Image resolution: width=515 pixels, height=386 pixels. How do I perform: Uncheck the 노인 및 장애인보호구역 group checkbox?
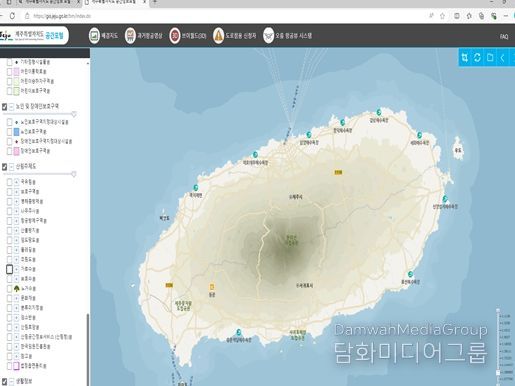click(x=4, y=107)
